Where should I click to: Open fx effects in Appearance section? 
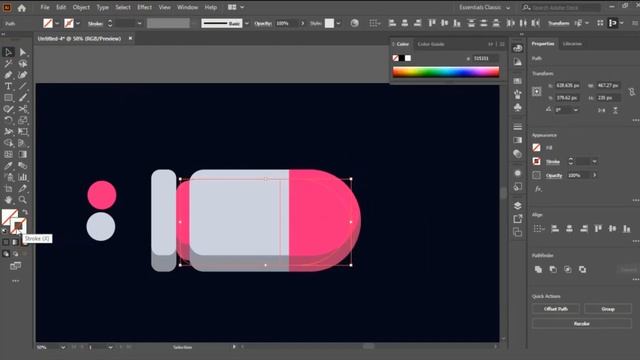[538, 189]
